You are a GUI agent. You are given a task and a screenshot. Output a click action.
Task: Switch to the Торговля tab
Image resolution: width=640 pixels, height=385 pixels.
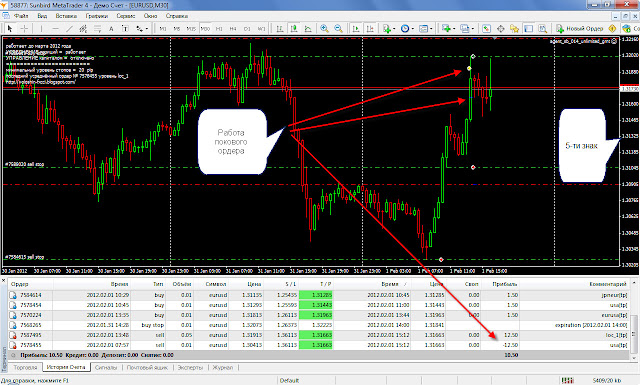25,367
